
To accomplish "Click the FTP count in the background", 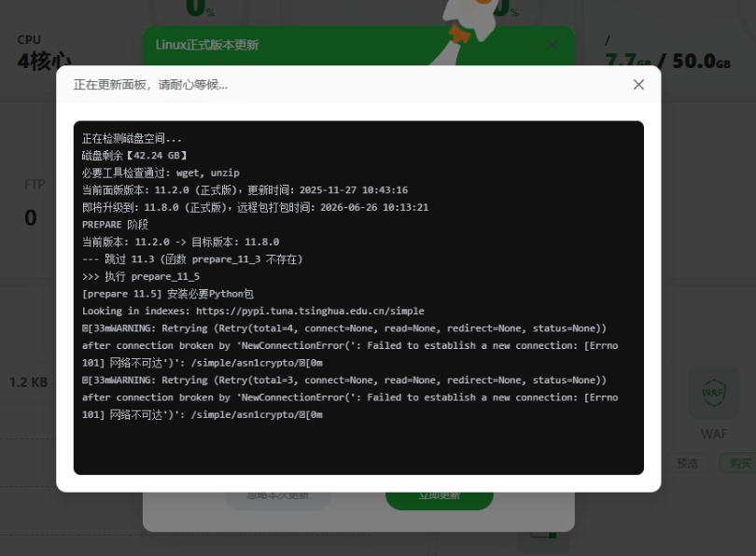I will tap(31, 217).
